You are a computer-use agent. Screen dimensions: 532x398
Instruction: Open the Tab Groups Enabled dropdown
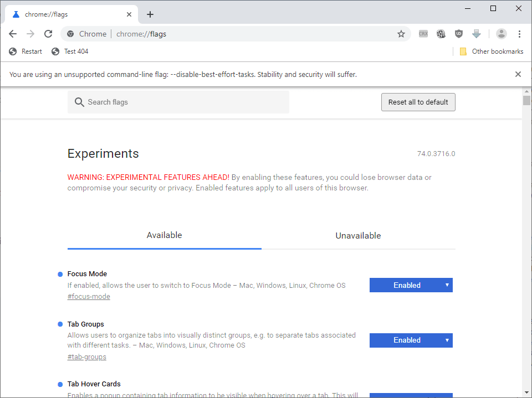(411, 340)
